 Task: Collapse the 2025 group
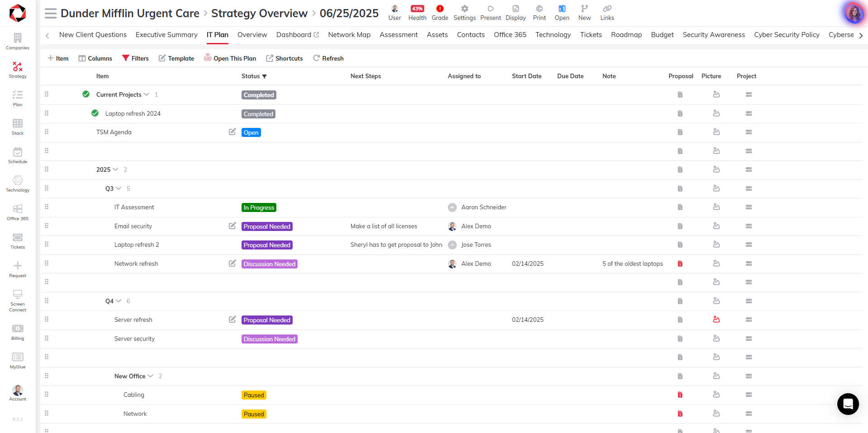[x=115, y=169]
